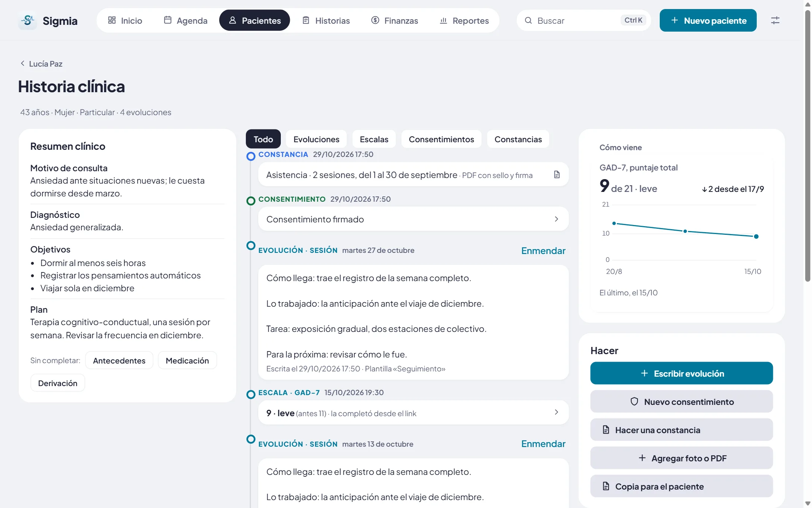
Task: Filter timeline by Escalas
Action: coord(374,139)
